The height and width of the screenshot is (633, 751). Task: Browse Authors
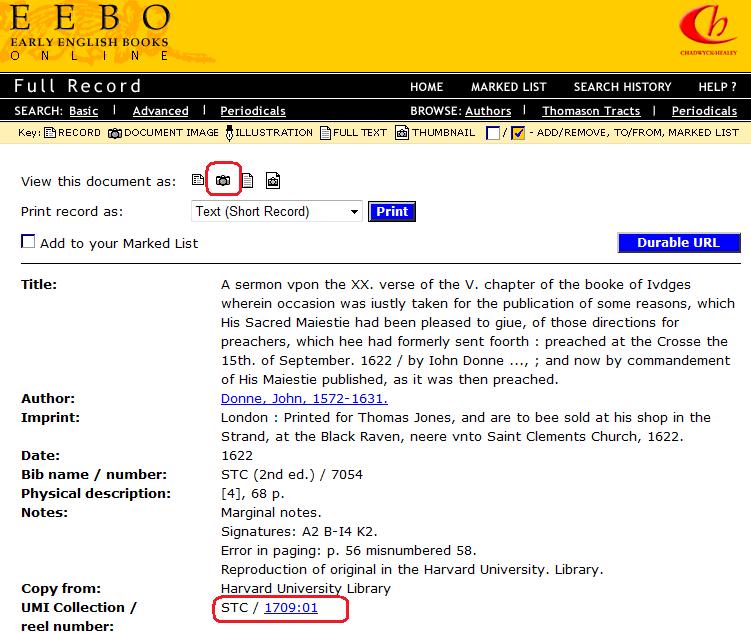488,111
